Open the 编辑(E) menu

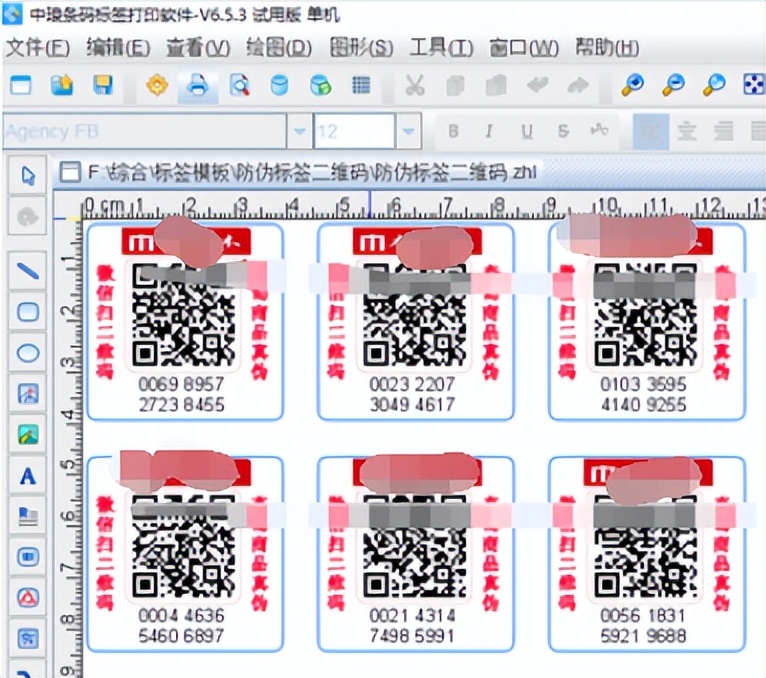point(118,48)
